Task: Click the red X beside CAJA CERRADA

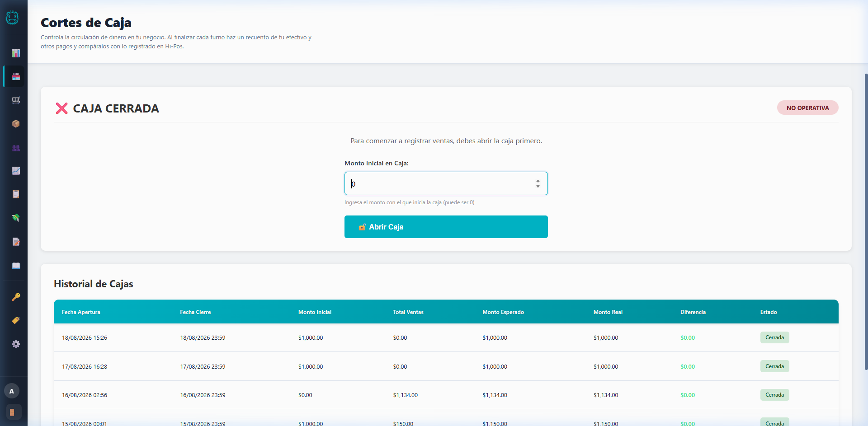Action: [x=61, y=108]
